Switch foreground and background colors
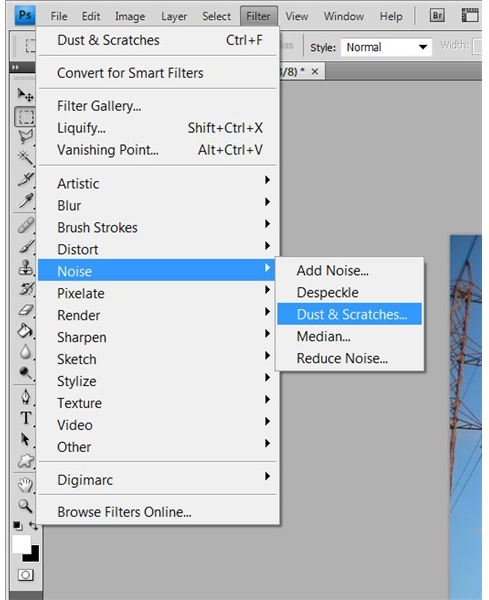This screenshot has width=489, height=600. [x=34, y=526]
